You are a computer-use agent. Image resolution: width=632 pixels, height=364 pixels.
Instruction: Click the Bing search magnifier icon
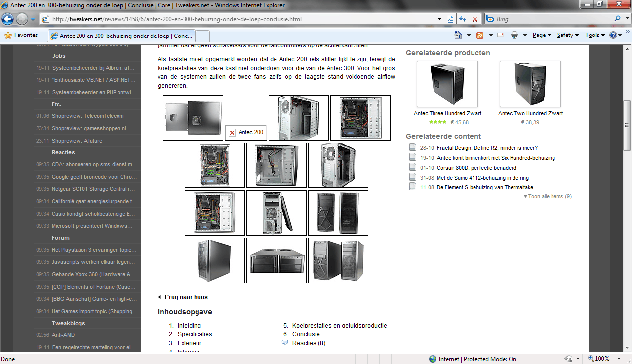[x=618, y=19]
